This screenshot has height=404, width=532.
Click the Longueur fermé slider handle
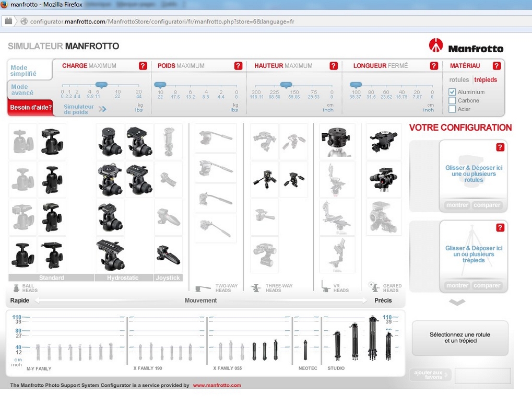356,85
